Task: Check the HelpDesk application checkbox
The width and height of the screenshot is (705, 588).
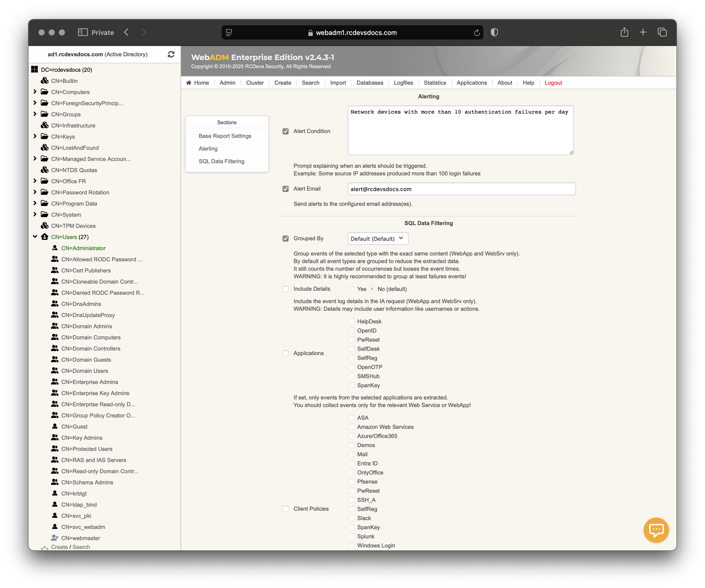Action: 351,321
